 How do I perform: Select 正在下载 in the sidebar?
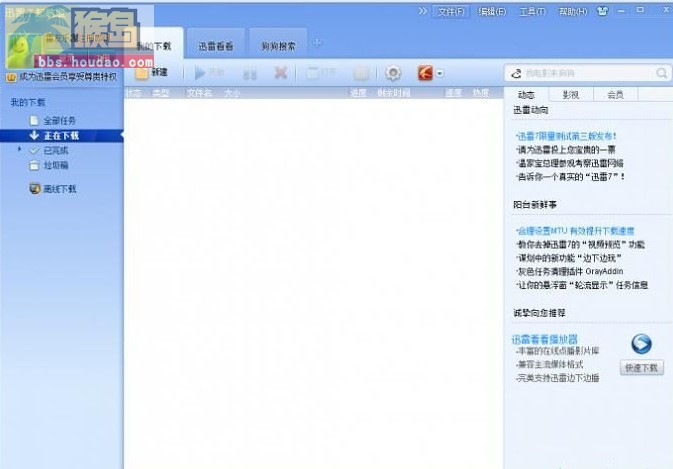point(61,136)
